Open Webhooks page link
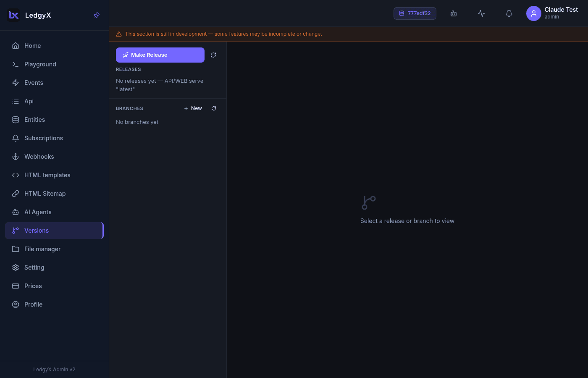The image size is (588, 378). point(54,157)
